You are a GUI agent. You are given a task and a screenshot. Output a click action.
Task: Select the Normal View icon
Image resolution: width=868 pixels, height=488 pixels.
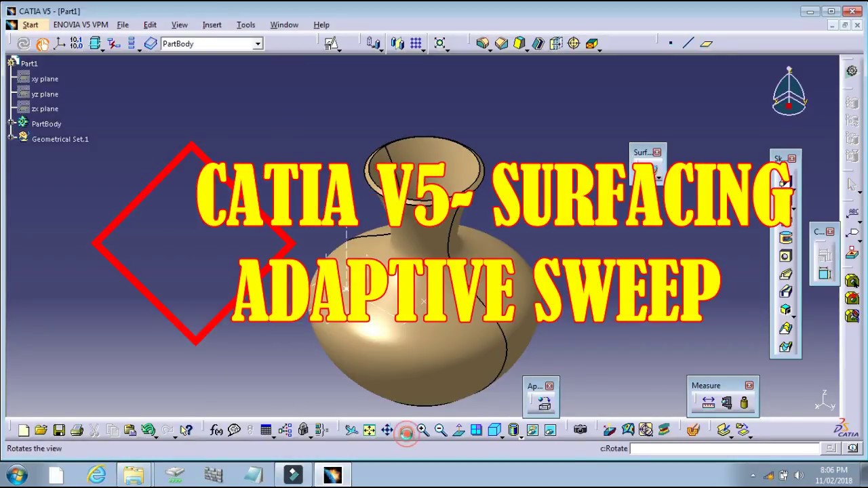point(459,430)
